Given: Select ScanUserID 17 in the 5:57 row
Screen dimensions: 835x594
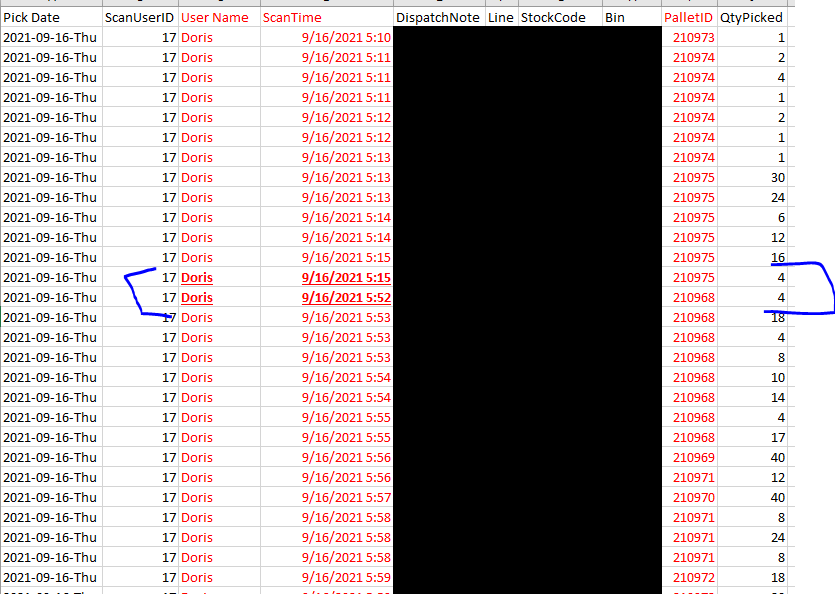Looking at the screenshot, I should point(140,498).
